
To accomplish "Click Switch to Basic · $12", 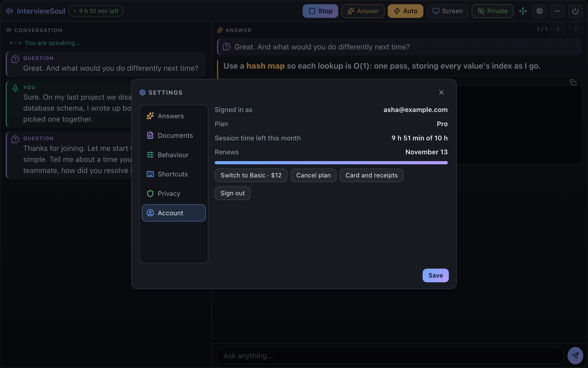I will coord(251,175).
